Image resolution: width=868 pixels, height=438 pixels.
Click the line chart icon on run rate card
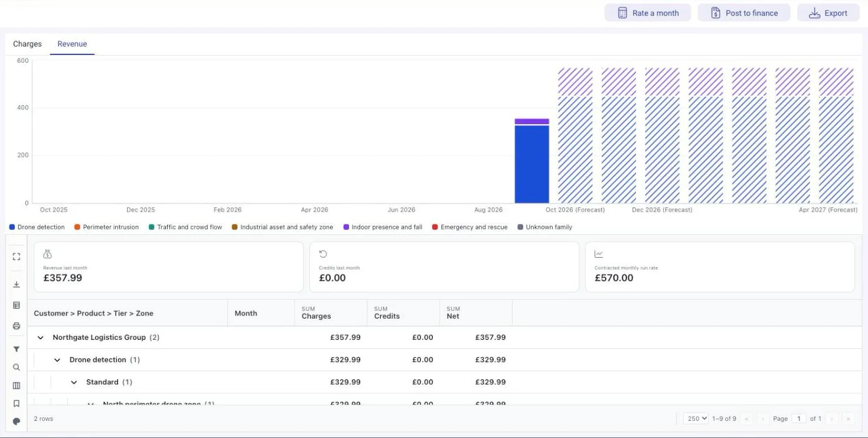pos(599,254)
